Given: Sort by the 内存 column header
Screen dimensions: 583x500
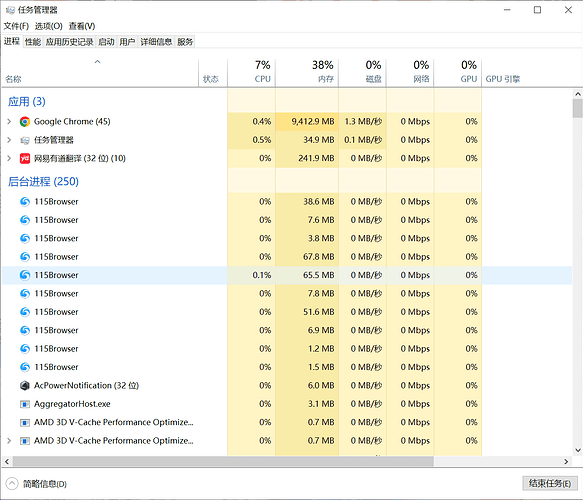Looking at the screenshot, I should click(x=307, y=73).
